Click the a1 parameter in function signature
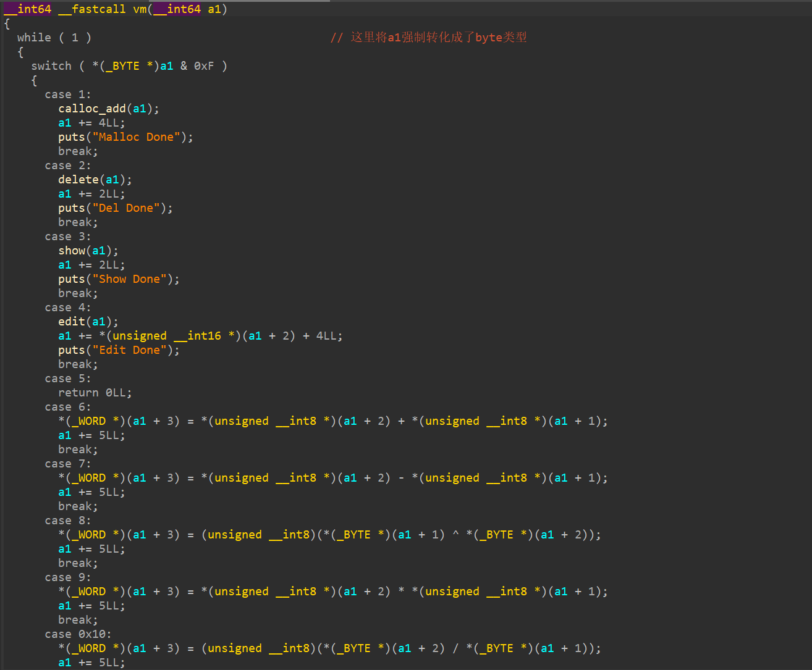Image resolution: width=812 pixels, height=670 pixels. click(214, 9)
